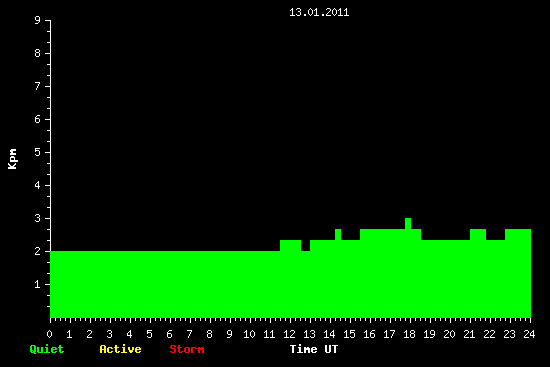Select hour 6 on the time axis
550x367 pixels.
click(169, 334)
